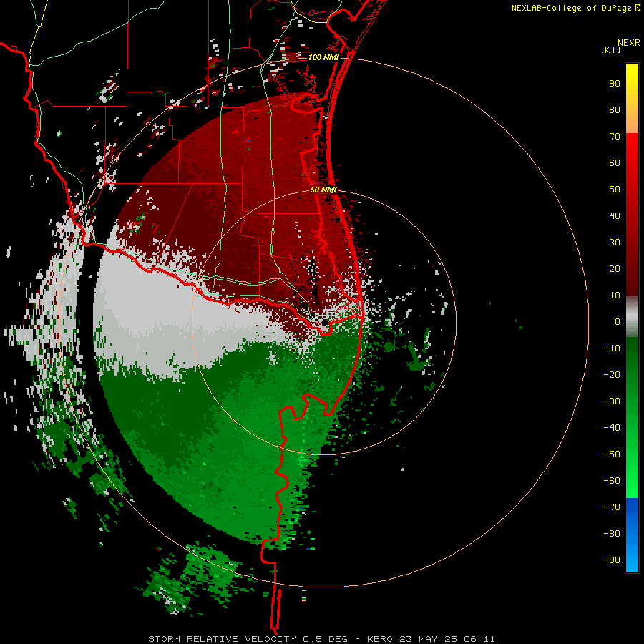Click the -80 value on the velocity scale
The height and width of the screenshot is (644, 644).
612,534
